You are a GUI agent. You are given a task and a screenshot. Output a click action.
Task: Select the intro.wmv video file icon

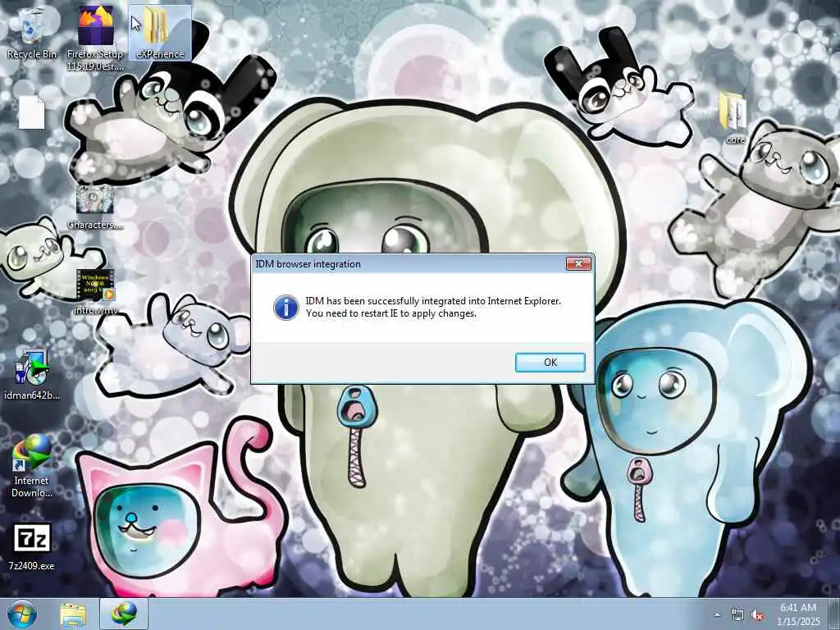[x=95, y=292]
